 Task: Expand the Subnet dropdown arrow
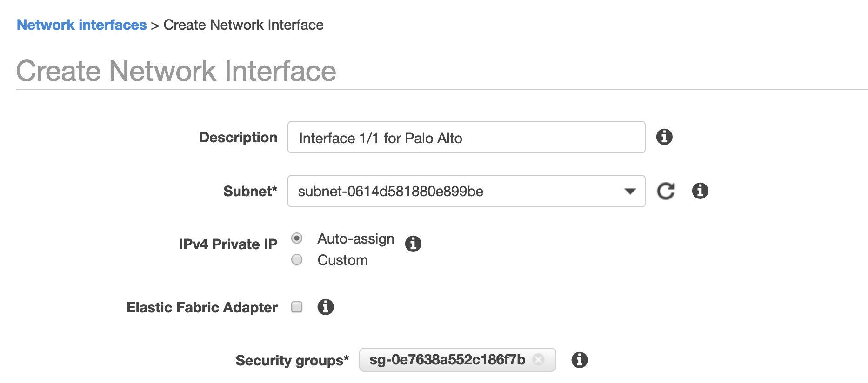tap(630, 191)
